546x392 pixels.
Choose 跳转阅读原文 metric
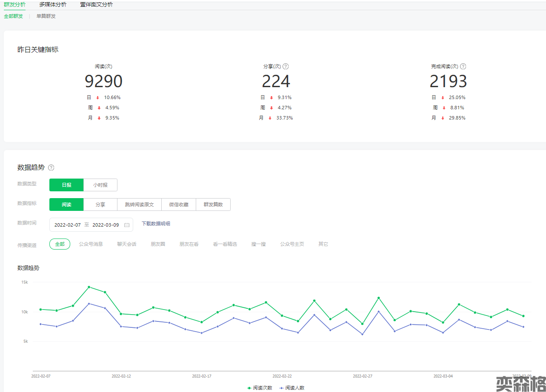point(139,205)
